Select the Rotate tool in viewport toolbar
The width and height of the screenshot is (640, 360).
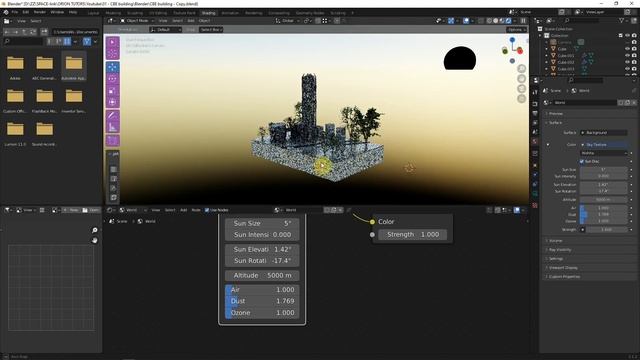113,79
